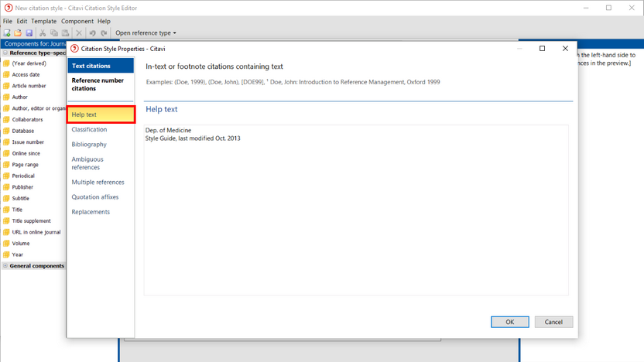This screenshot has height=362, width=644.
Task: Maximize the Citation Style Properties dialog
Action: click(542, 49)
